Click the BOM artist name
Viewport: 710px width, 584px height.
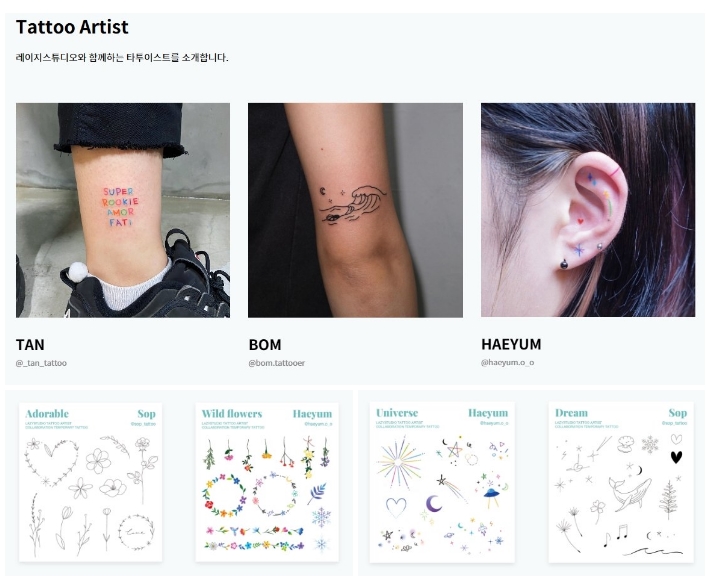(265, 345)
